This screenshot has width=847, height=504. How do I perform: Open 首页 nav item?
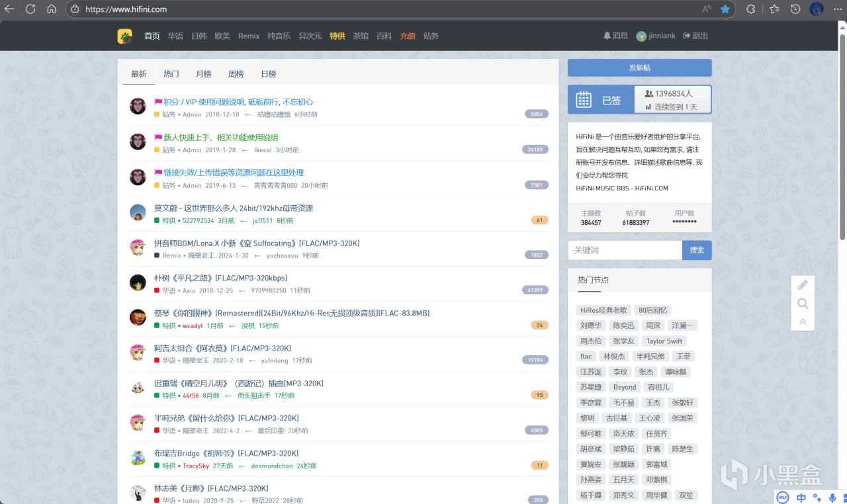click(x=152, y=36)
